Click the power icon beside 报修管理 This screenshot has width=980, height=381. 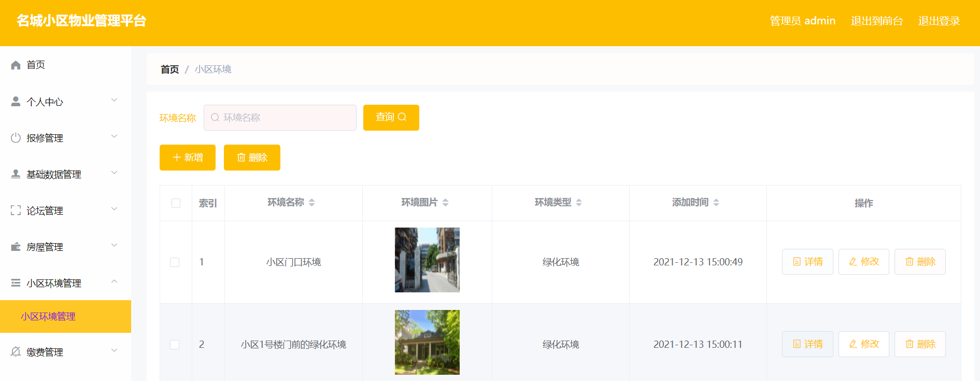point(16,137)
